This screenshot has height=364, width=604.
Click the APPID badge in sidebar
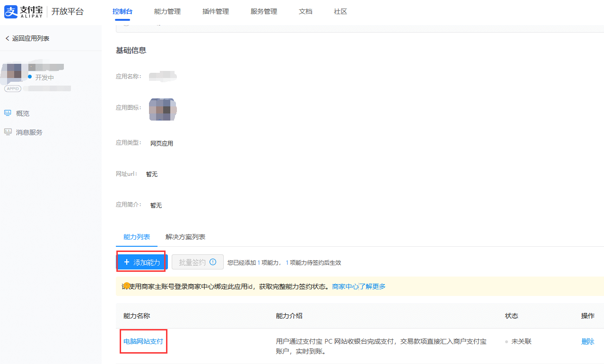pyautogui.click(x=13, y=88)
